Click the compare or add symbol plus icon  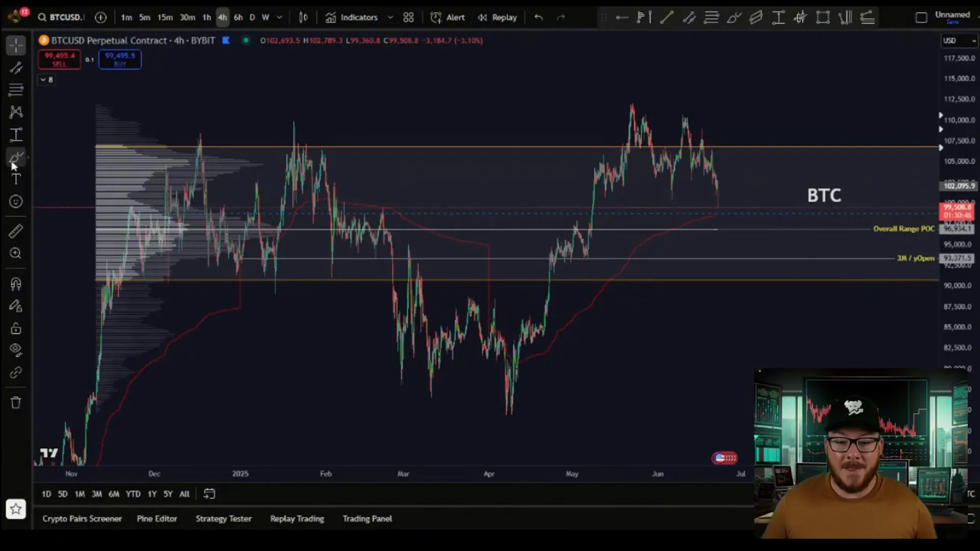tap(101, 17)
